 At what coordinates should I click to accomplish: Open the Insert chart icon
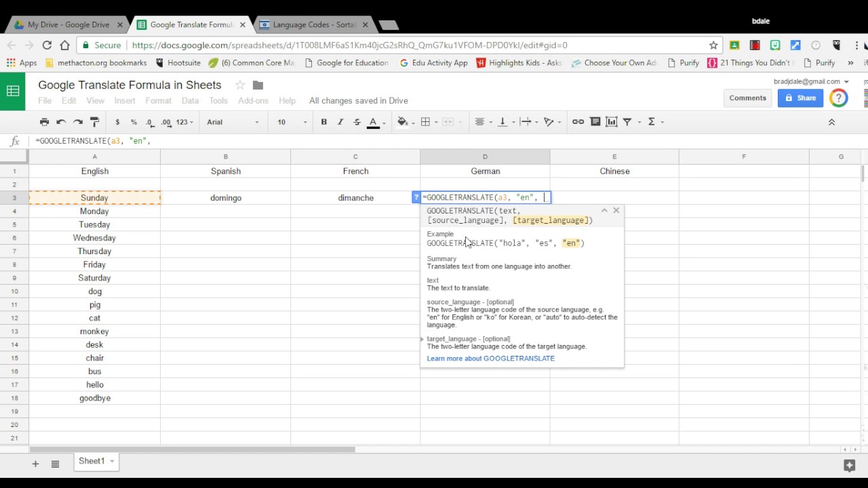pyautogui.click(x=611, y=122)
